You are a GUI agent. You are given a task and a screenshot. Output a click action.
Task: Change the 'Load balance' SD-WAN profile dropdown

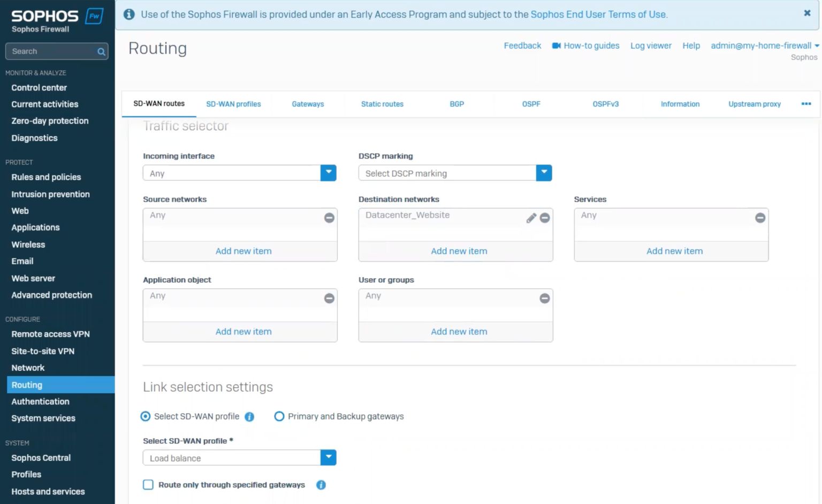pyautogui.click(x=328, y=457)
